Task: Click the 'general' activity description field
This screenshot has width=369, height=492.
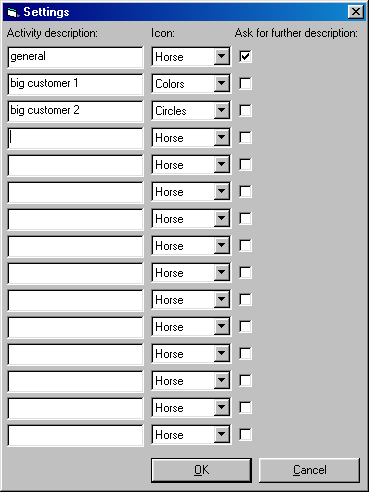Action: pyautogui.click(x=75, y=57)
